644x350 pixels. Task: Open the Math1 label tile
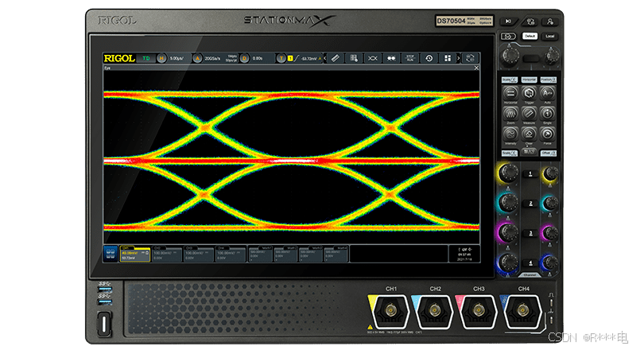tap(261, 254)
